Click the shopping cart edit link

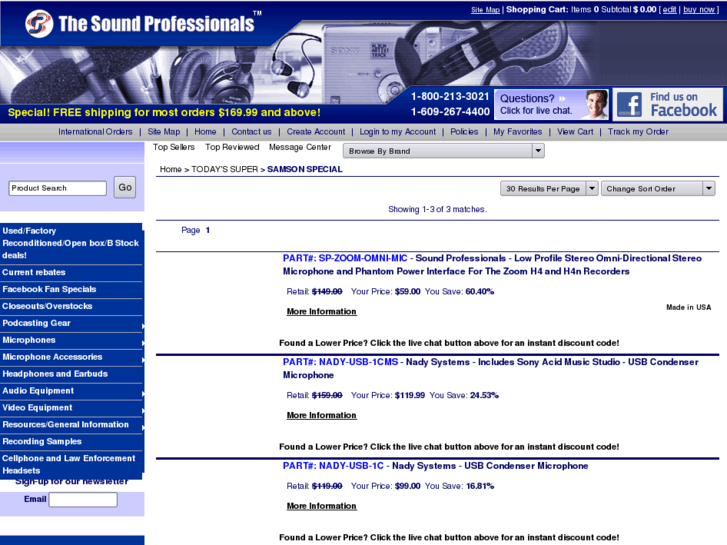click(669, 9)
